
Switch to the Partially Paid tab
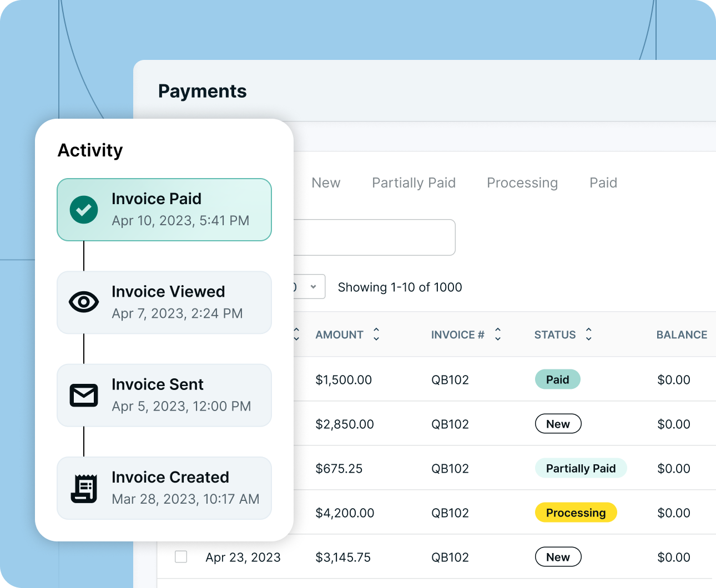pos(414,183)
